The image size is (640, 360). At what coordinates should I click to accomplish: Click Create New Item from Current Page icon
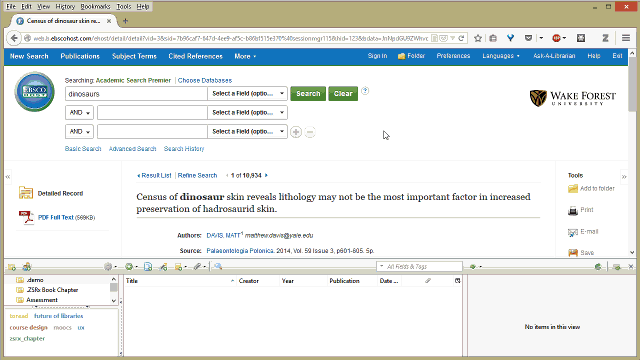click(148, 267)
